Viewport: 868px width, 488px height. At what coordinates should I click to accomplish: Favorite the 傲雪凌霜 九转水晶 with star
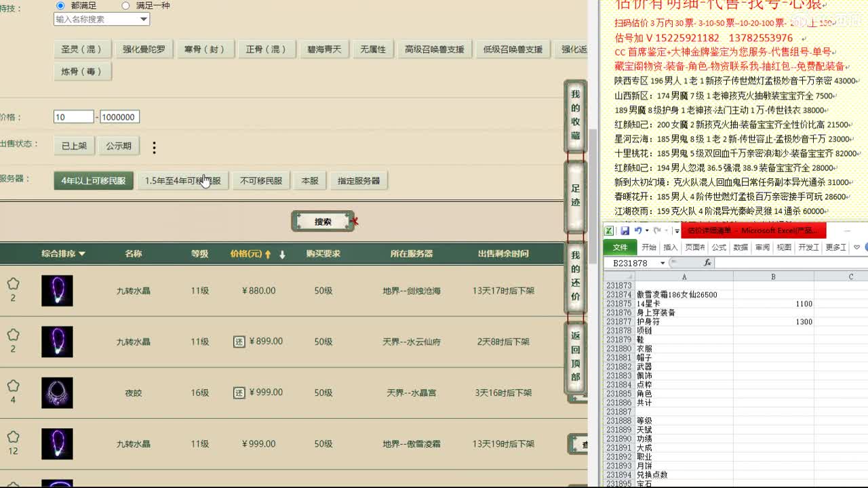coord(13,437)
